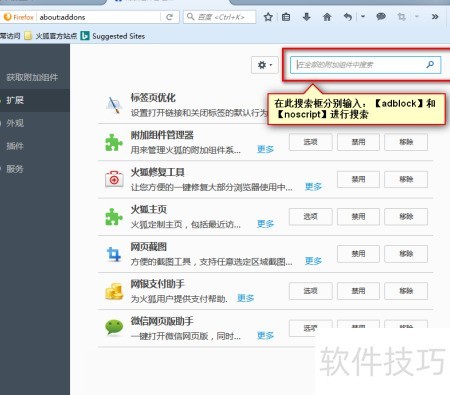
Task: Expand dropdown arrow next to undo icon
Action: 363,16
